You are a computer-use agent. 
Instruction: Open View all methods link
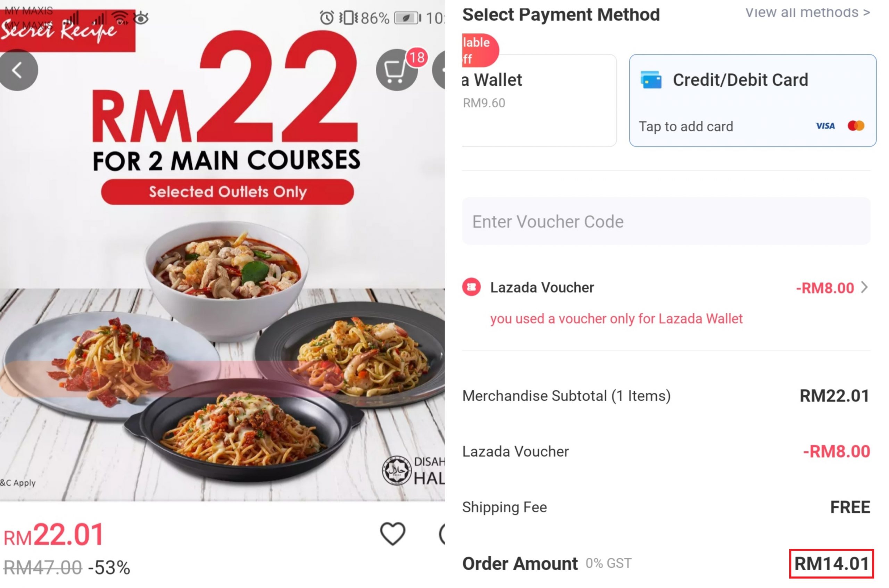coord(808,13)
